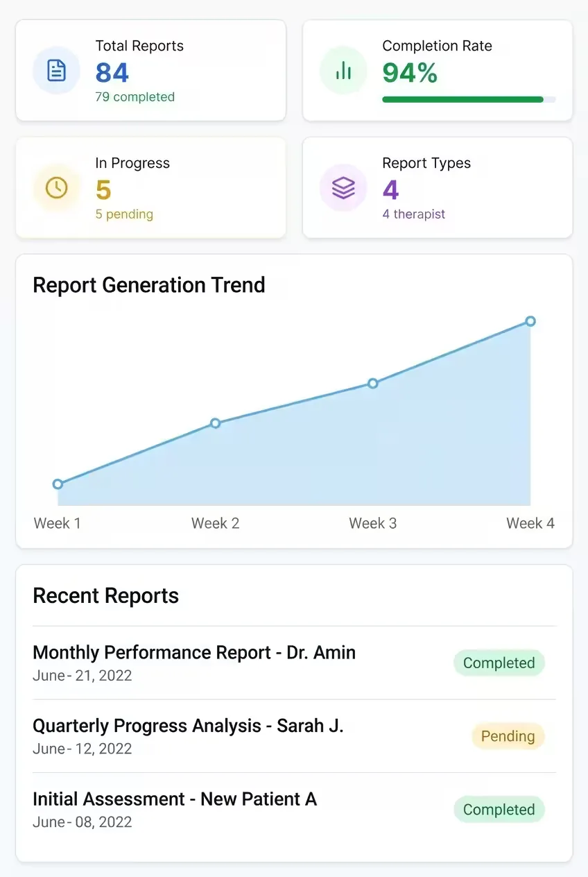The image size is (588, 877).
Task: Click the 84 total reports number
Action: [x=112, y=73]
